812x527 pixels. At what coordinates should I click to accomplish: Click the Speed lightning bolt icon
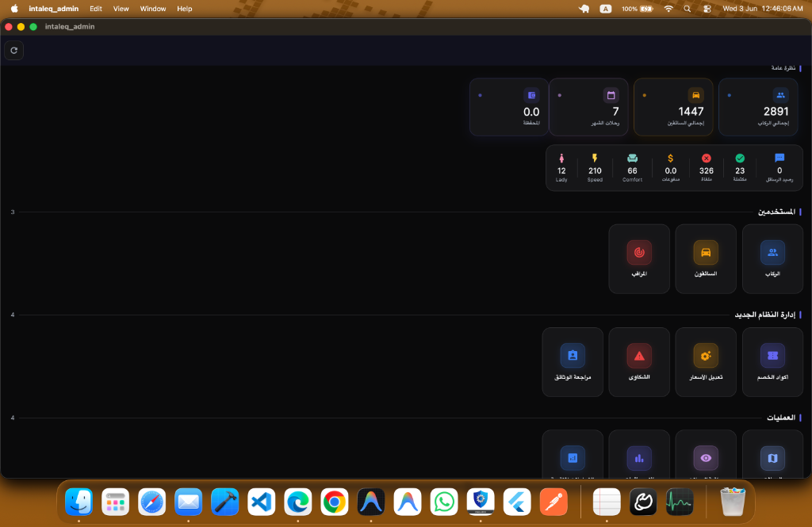click(595, 158)
